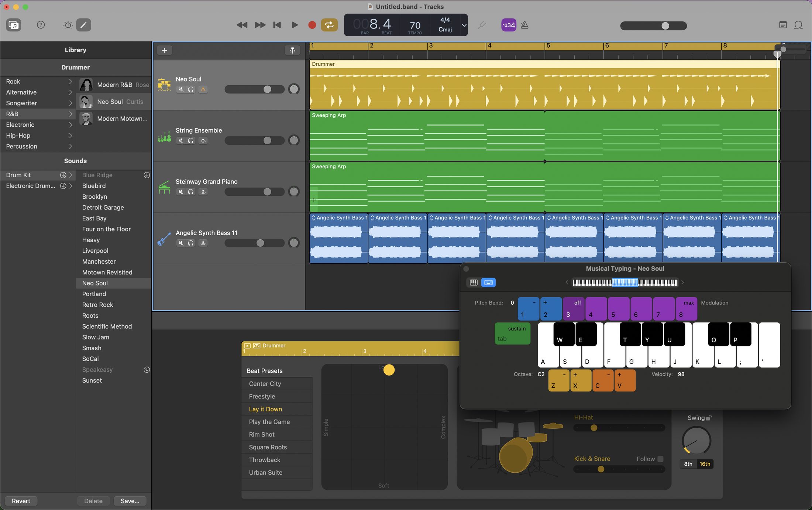The image size is (812, 510).
Task: Expand the Hip-Hop genre category
Action: tap(70, 136)
